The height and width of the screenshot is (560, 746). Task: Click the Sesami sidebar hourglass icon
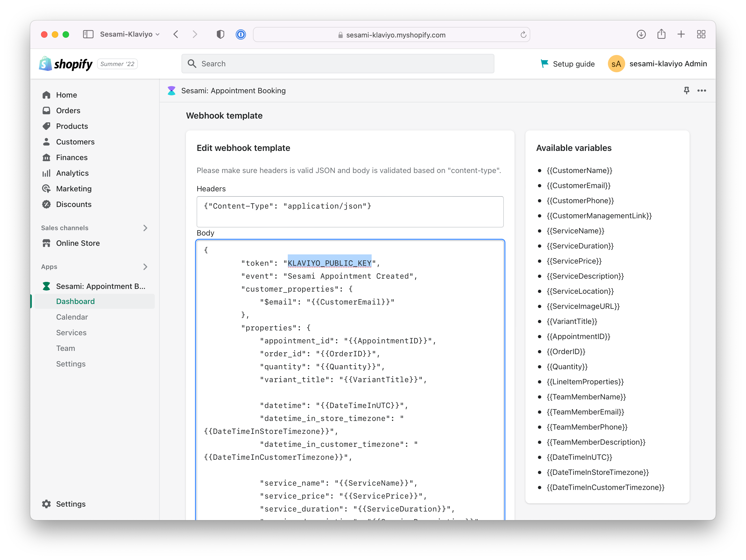click(47, 286)
